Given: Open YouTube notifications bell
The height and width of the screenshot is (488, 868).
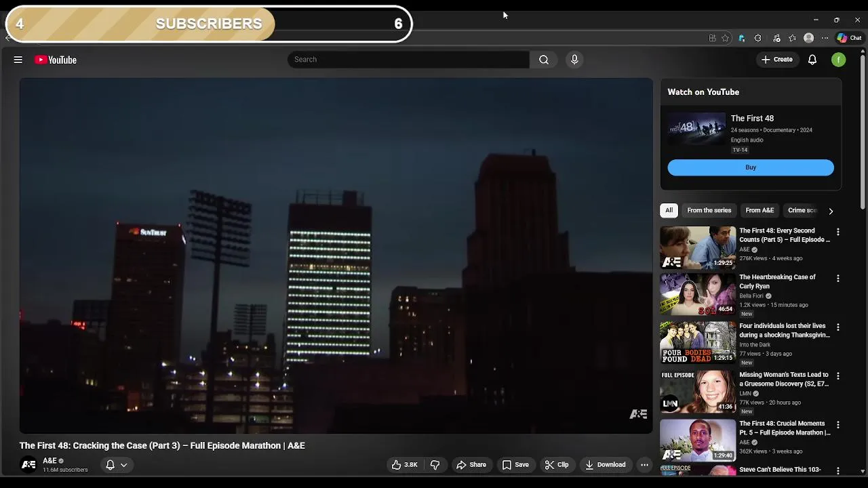Looking at the screenshot, I should click(812, 60).
